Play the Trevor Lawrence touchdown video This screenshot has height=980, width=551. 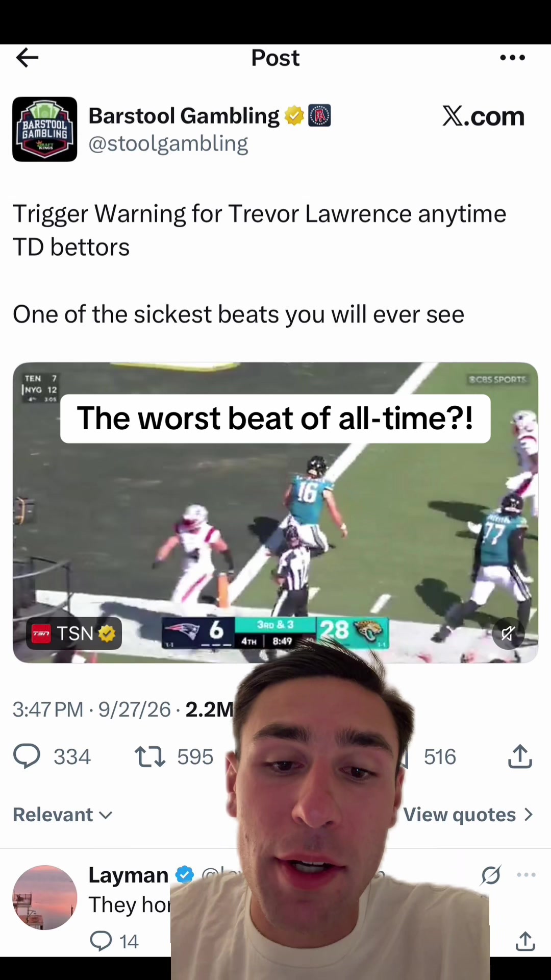(x=275, y=512)
